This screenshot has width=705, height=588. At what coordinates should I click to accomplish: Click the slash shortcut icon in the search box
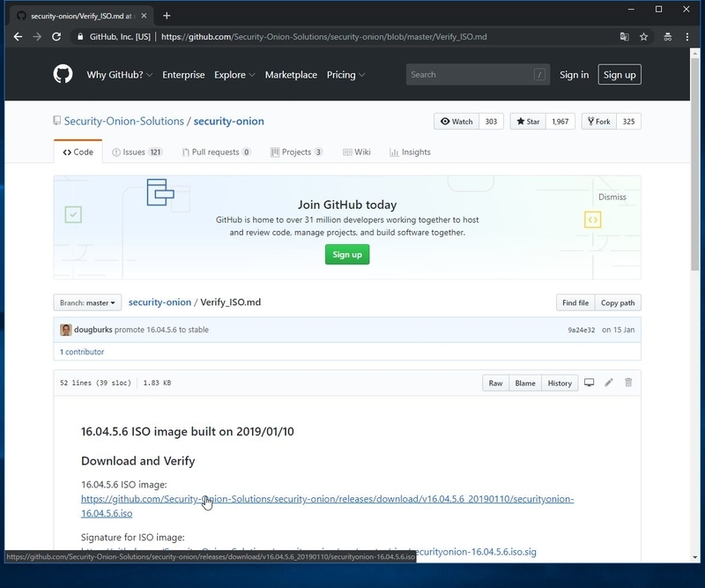pyautogui.click(x=539, y=75)
